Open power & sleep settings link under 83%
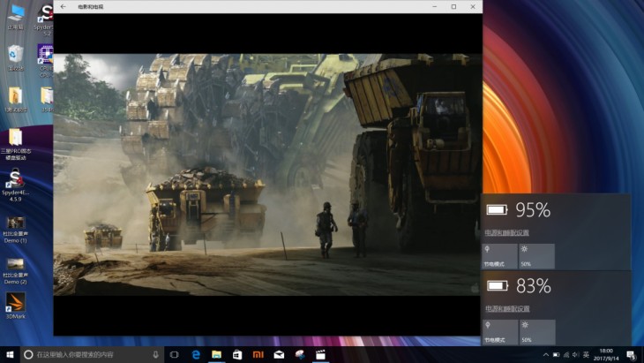644x363 pixels. coord(507,309)
